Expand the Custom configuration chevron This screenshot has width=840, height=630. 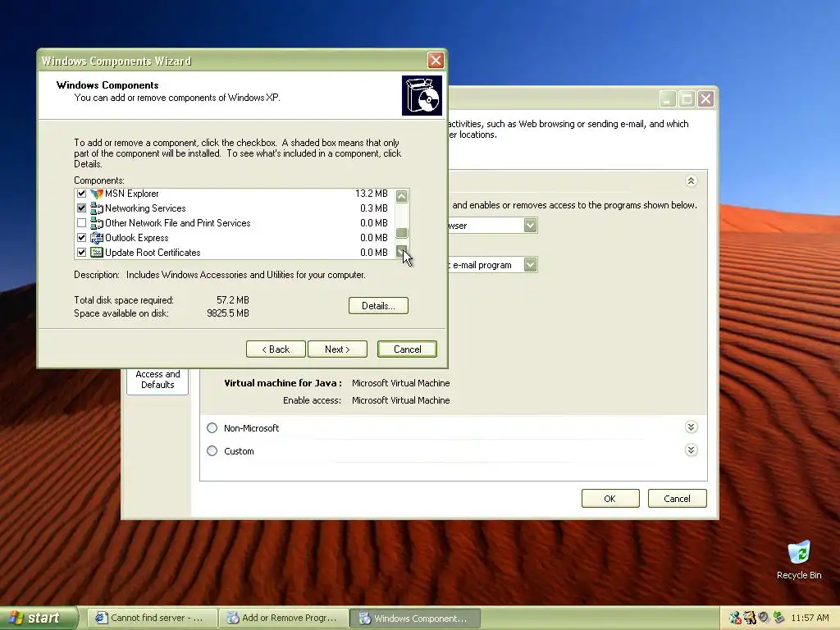pyautogui.click(x=691, y=450)
